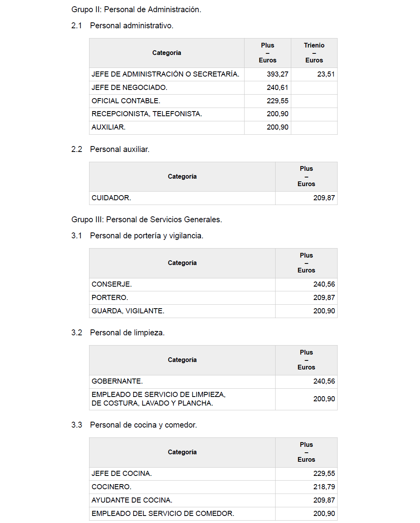Screen dimensions: 420x523
Task: Select the GOBERNANTE category cell
Action: click(x=117, y=381)
